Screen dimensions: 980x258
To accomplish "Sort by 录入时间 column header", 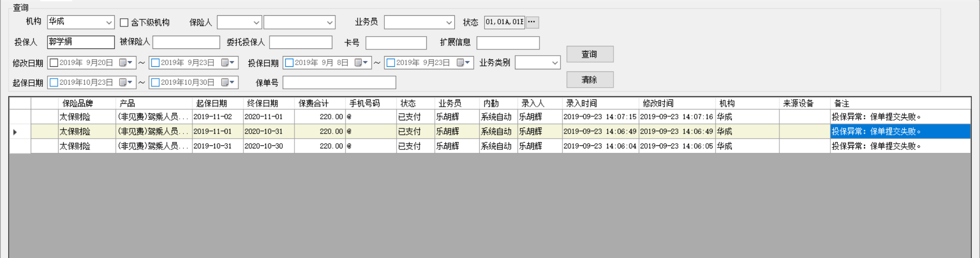I will pyautogui.click(x=600, y=104).
